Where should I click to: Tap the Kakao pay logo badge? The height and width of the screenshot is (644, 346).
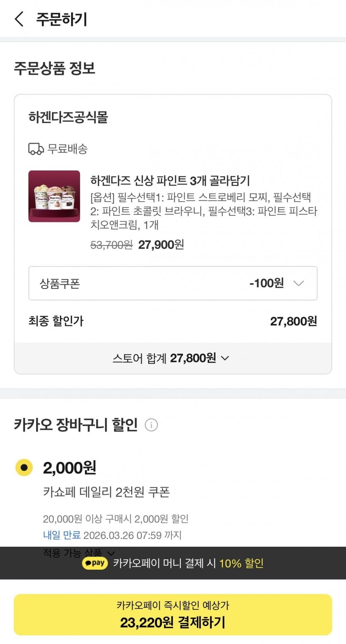pos(95,563)
